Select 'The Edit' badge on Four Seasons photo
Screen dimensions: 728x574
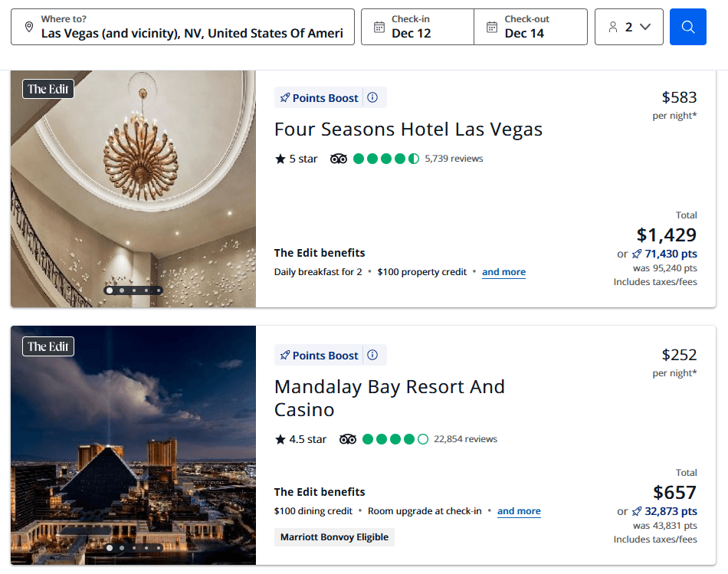point(48,88)
